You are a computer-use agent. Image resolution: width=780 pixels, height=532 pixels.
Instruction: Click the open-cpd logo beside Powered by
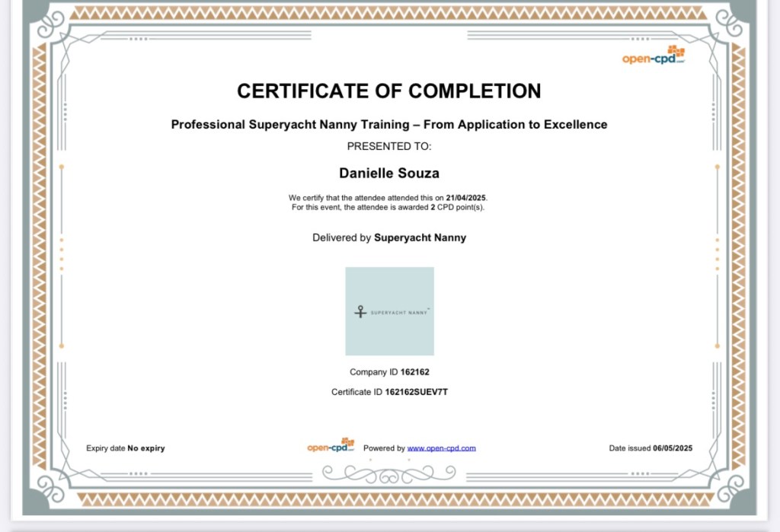(331, 446)
